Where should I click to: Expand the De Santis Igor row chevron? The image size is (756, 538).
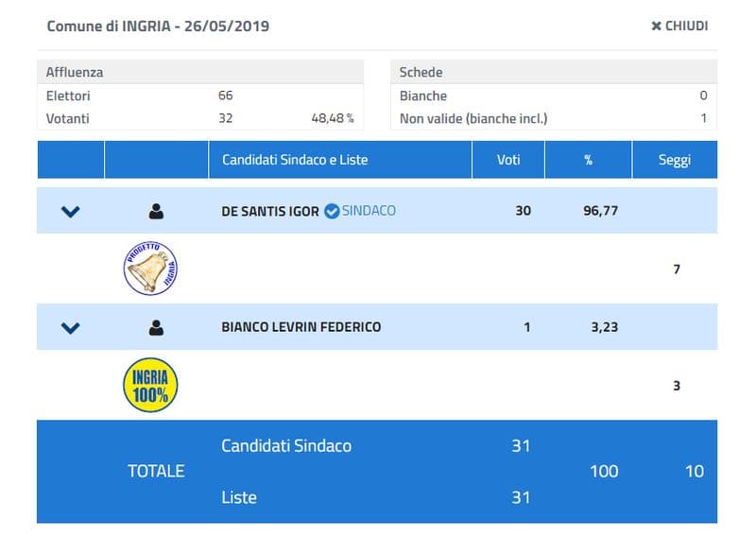click(x=71, y=212)
